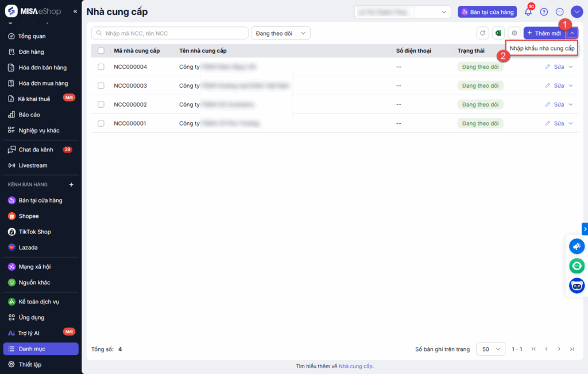Choose Nhập khẩu nhà cung cấp
The image size is (588, 374).
point(542,48)
